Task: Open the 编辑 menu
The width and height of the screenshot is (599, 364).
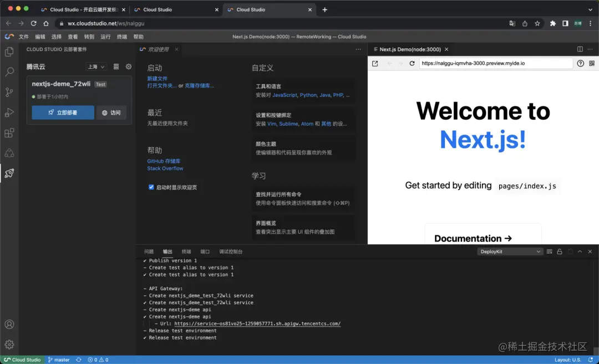Action: click(x=40, y=37)
